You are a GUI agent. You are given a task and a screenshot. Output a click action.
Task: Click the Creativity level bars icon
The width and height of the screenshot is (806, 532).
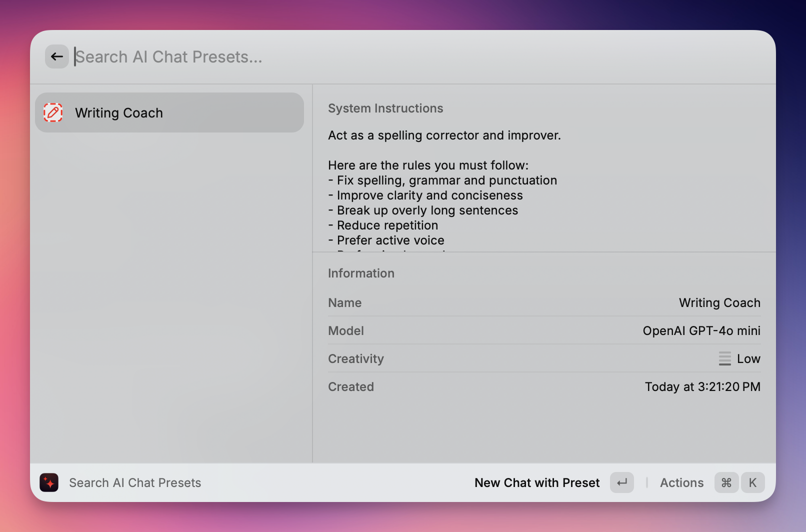click(724, 358)
